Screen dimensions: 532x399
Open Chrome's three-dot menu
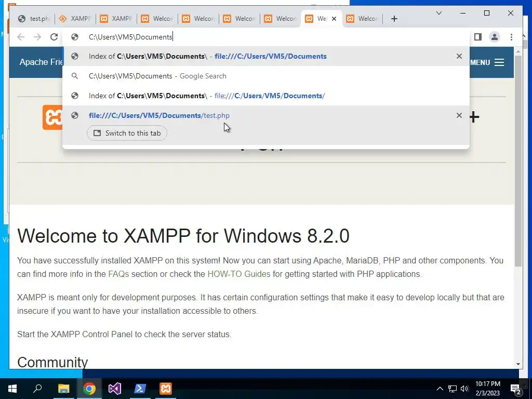[511, 37]
